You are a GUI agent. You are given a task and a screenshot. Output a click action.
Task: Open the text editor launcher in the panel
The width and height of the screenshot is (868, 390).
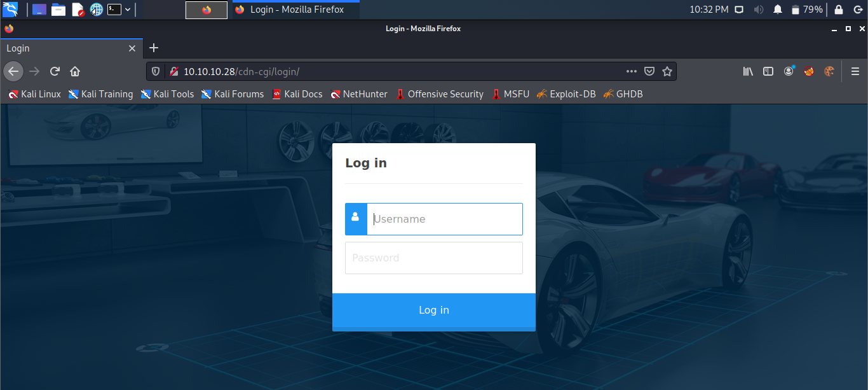pos(78,10)
